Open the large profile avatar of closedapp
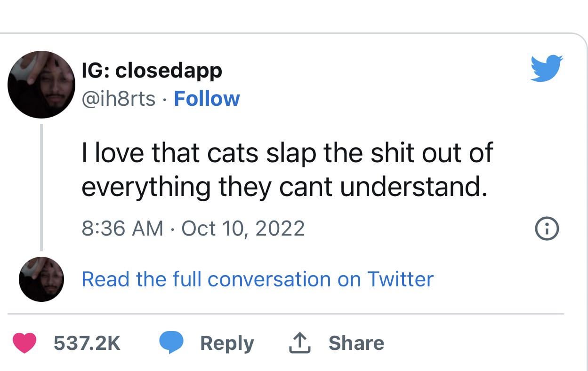Viewport: 588px width, 371px height. pyautogui.click(x=41, y=85)
